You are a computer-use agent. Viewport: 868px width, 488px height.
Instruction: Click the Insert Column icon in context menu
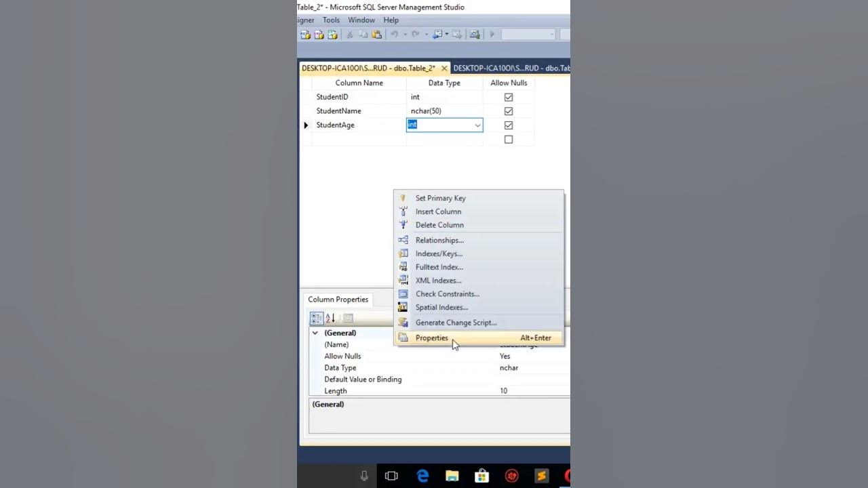pos(403,211)
